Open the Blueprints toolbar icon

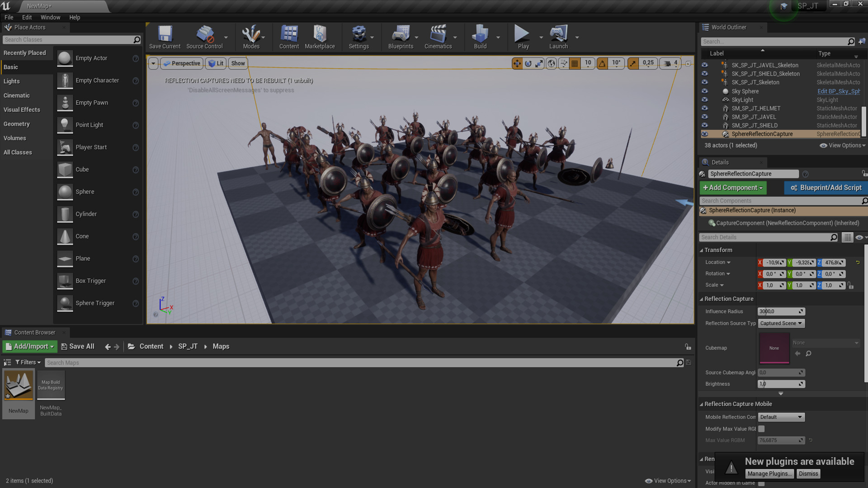[401, 37]
